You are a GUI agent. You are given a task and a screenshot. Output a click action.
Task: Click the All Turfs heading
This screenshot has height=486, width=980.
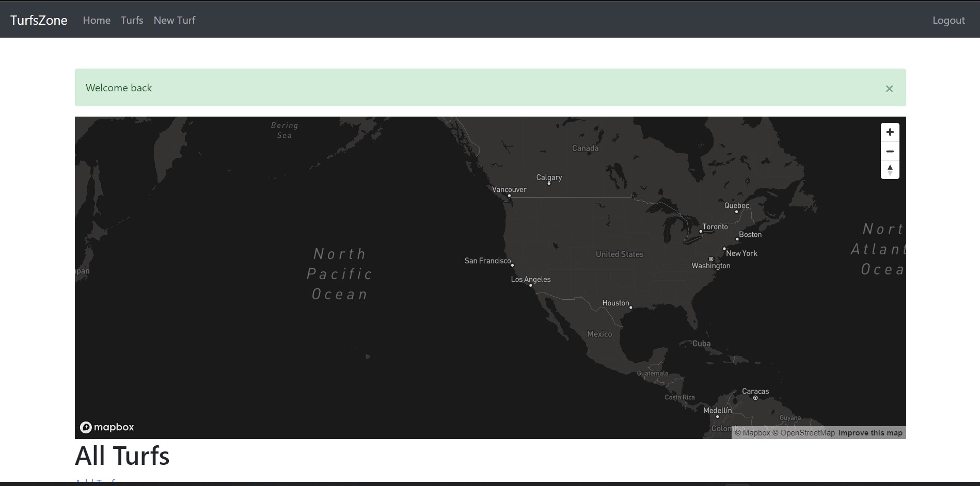pyautogui.click(x=122, y=456)
